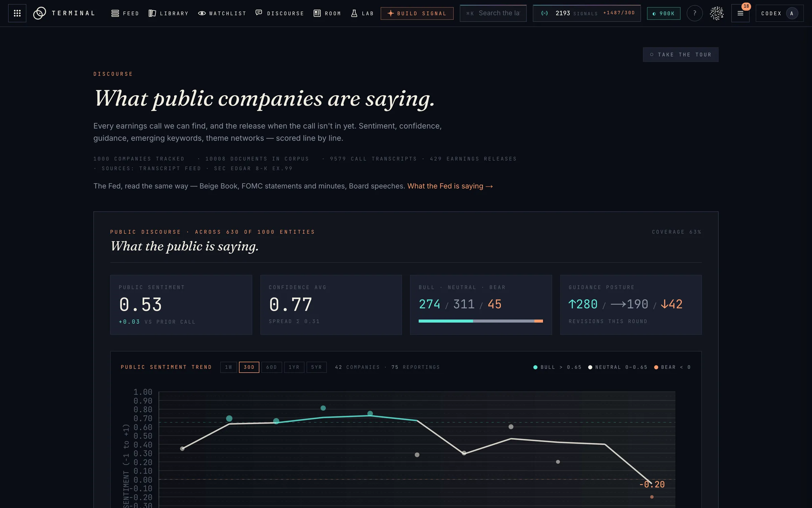Open the 2193 signals counter

[587, 13]
